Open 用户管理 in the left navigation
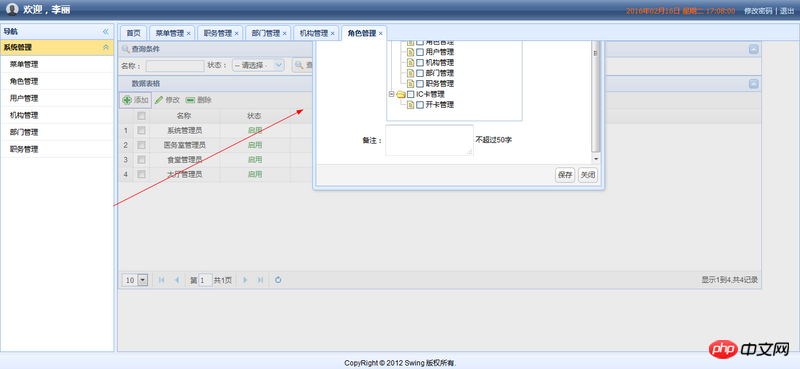The height and width of the screenshot is (369, 800). pyautogui.click(x=23, y=98)
